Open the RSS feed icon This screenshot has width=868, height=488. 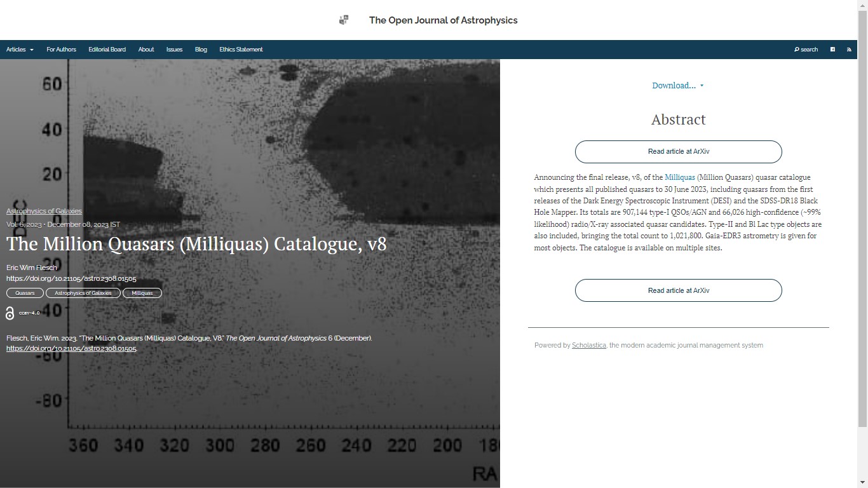click(849, 50)
